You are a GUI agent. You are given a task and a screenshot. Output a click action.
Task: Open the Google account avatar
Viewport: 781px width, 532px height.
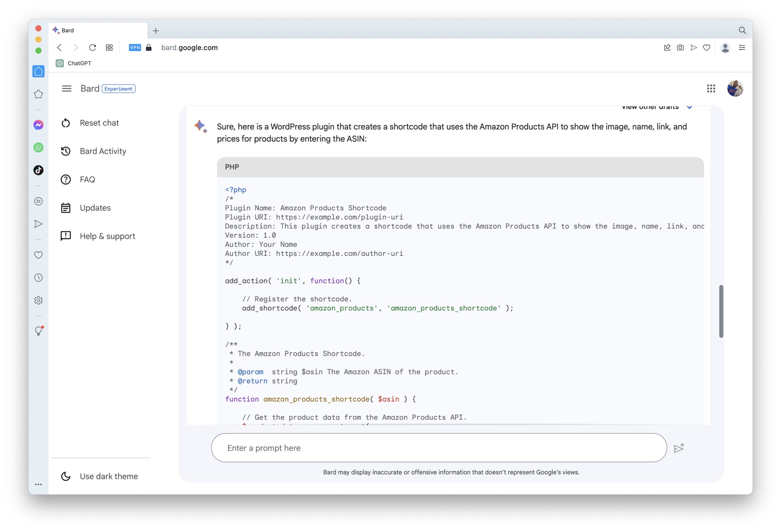(x=735, y=89)
